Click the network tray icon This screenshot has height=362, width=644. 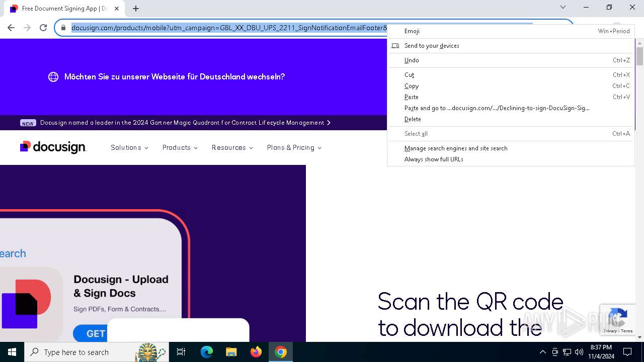point(567,352)
